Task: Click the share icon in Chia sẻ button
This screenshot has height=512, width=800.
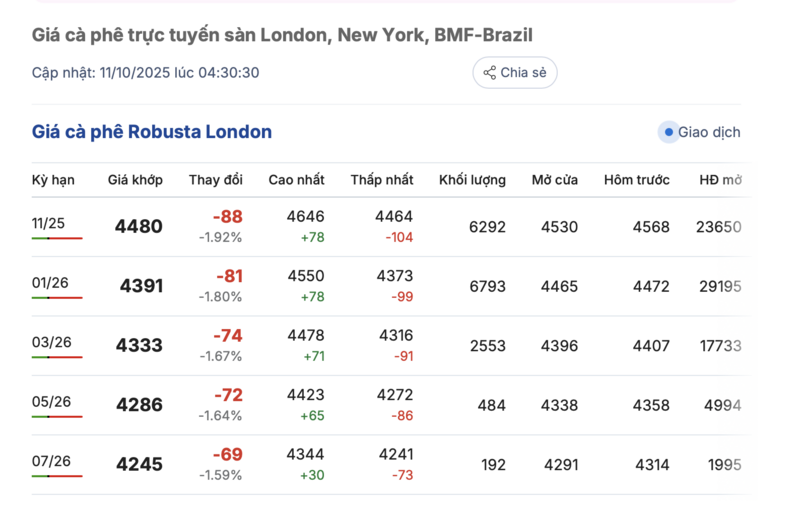Action: click(x=490, y=72)
